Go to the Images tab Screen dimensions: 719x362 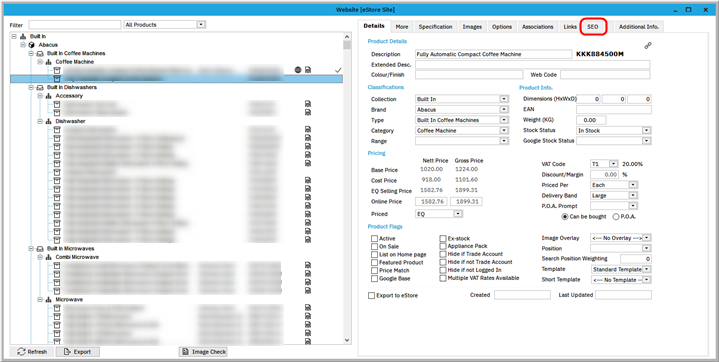472,27
